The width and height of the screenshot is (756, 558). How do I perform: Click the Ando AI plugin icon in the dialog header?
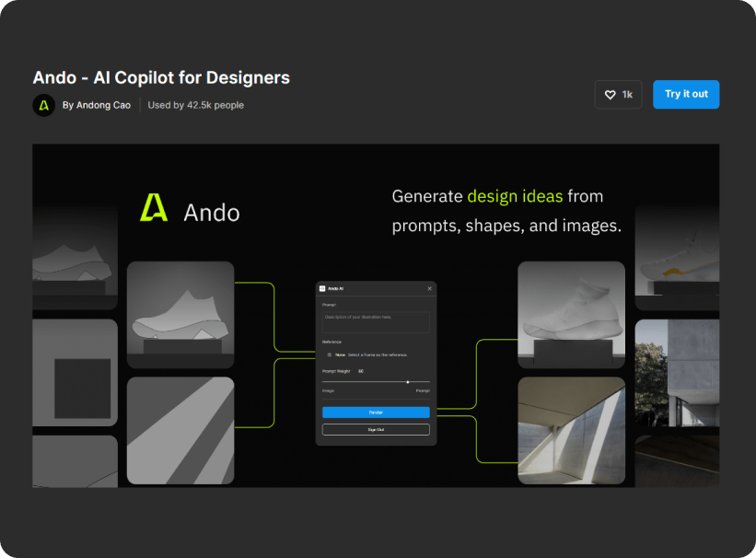[x=322, y=288]
